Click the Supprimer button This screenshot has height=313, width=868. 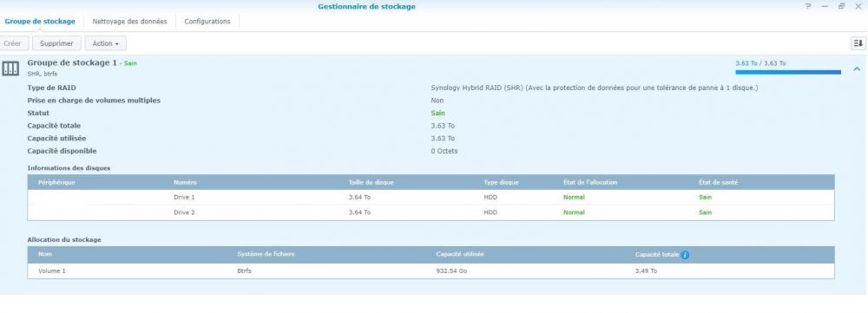click(x=56, y=43)
